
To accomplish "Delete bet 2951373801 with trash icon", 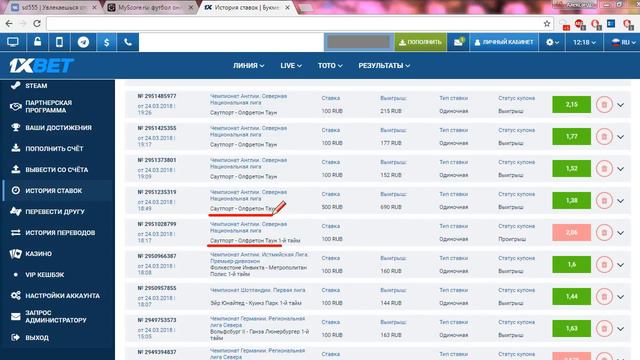I will coord(604,169).
